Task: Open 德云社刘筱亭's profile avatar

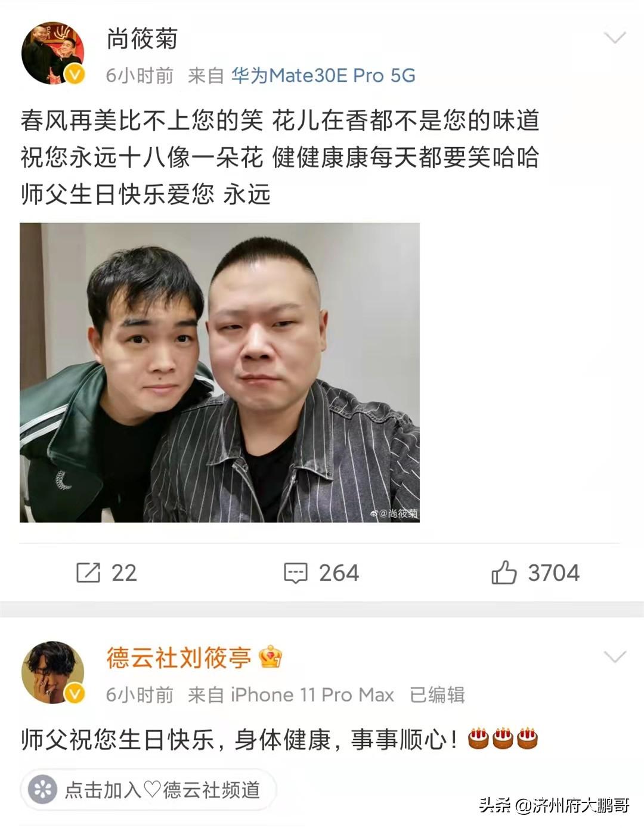Action: point(52,672)
